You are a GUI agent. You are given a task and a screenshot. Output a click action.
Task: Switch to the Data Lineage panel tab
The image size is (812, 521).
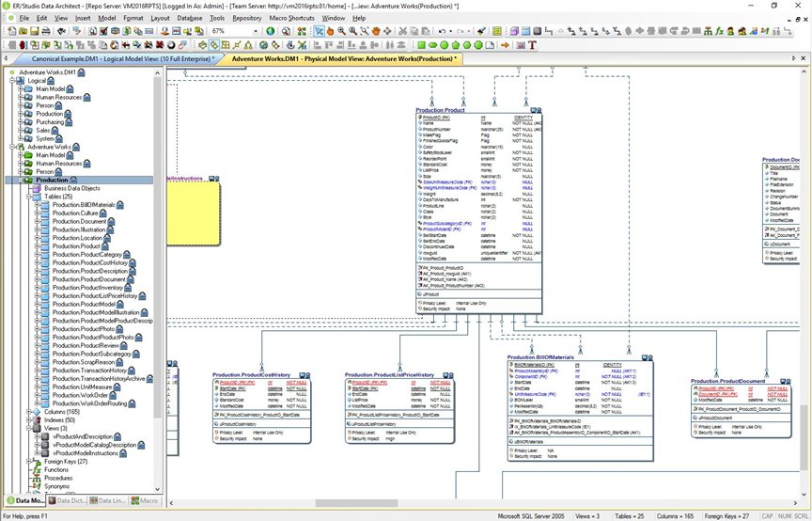[108, 500]
